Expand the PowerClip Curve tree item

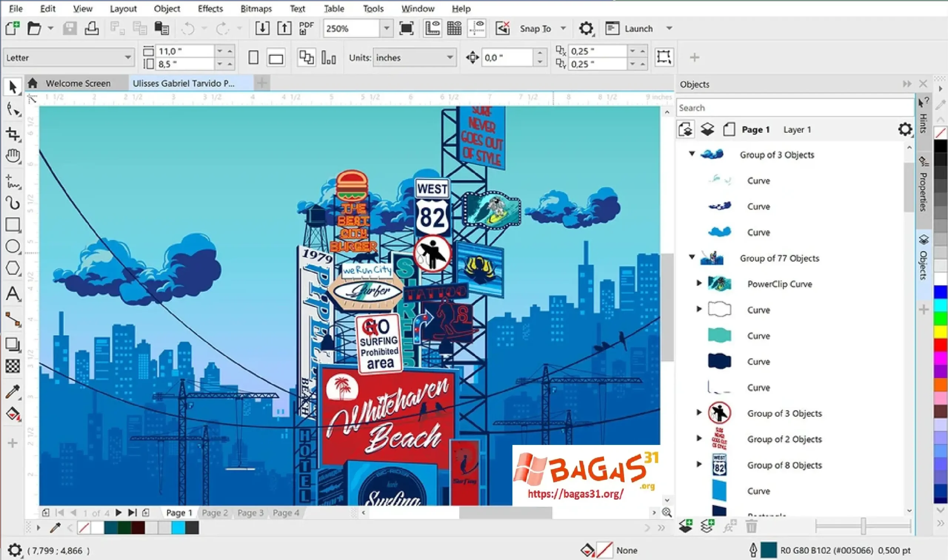[698, 283]
